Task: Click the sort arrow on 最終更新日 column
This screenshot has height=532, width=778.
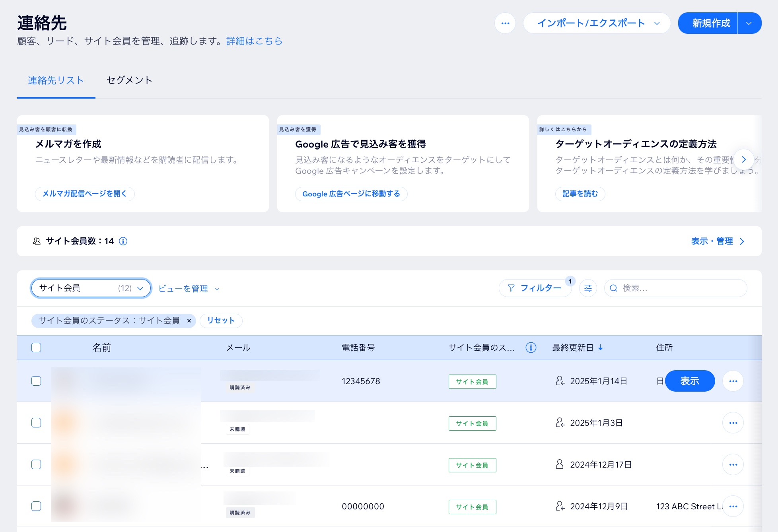Action: (x=601, y=348)
